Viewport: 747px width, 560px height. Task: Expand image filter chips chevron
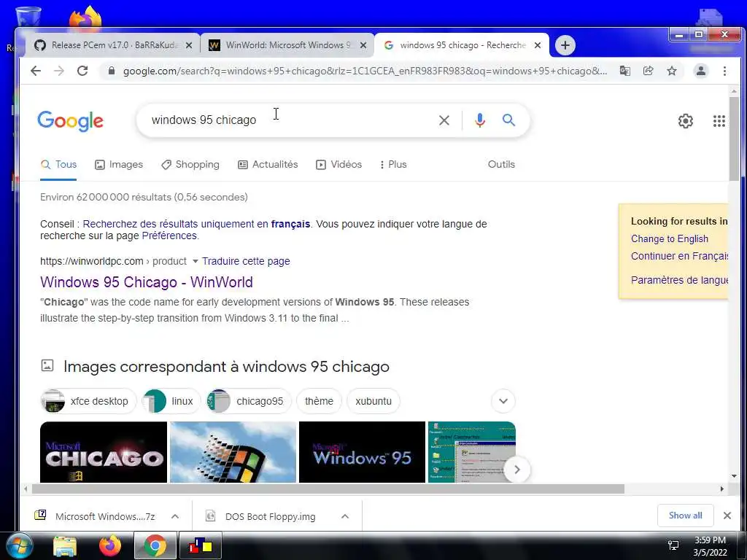(x=503, y=401)
